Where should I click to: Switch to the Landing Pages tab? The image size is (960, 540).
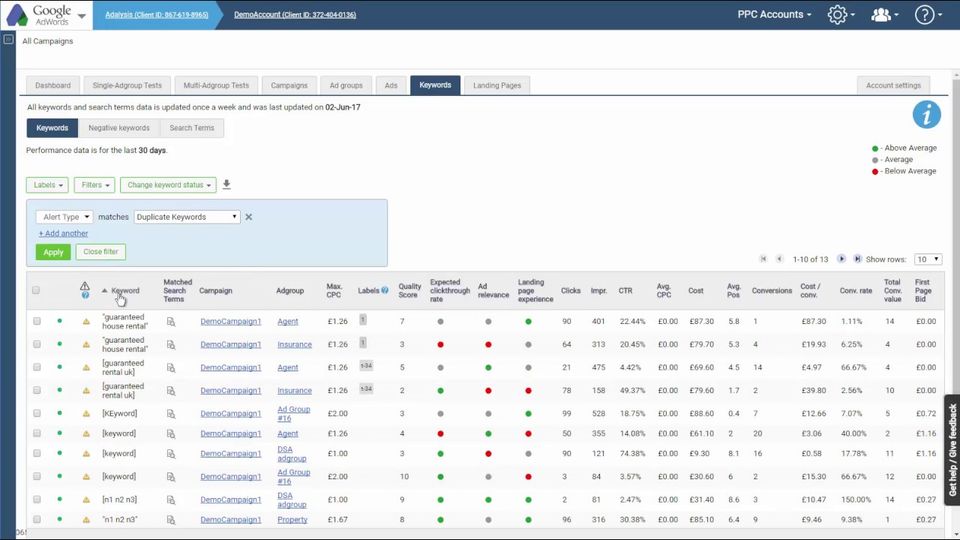(497, 85)
